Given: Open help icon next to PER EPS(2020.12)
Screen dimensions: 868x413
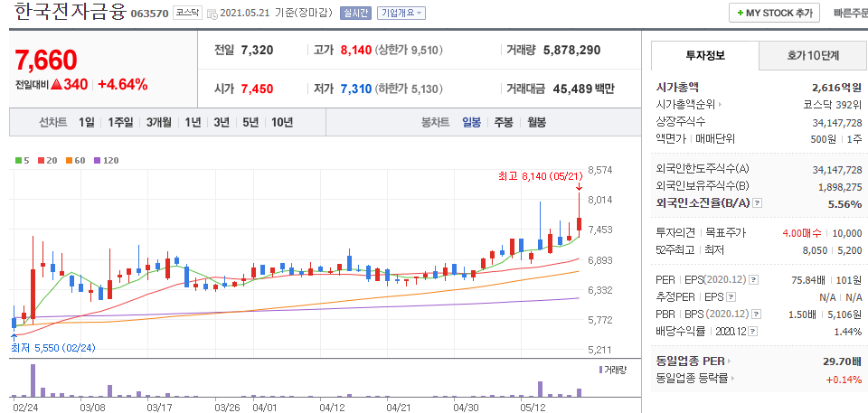Looking at the screenshot, I should [753, 280].
